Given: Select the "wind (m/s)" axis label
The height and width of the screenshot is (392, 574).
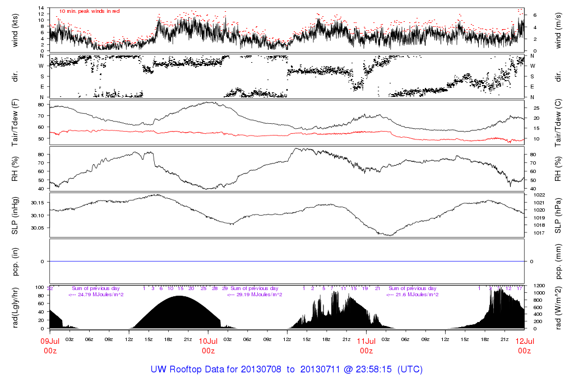Looking at the screenshot, I should click(558, 30).
